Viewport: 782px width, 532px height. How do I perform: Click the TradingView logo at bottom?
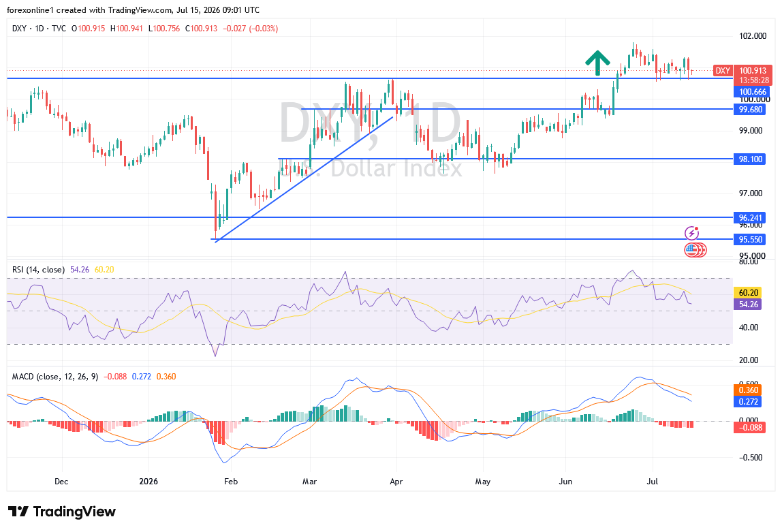[x=62, y=512]
